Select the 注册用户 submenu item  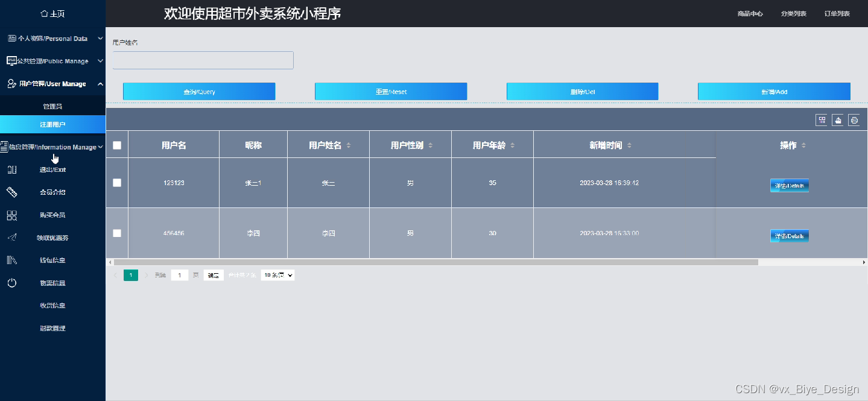click(52, 124)
